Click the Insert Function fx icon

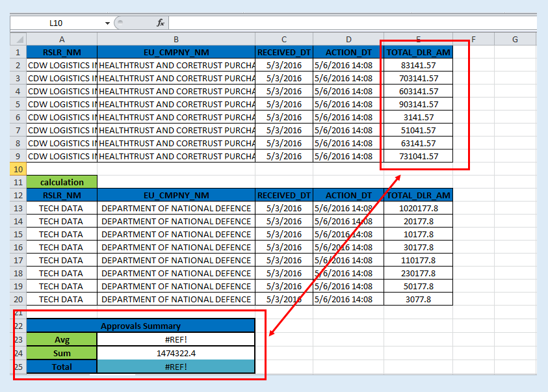[x=161, y=23]
